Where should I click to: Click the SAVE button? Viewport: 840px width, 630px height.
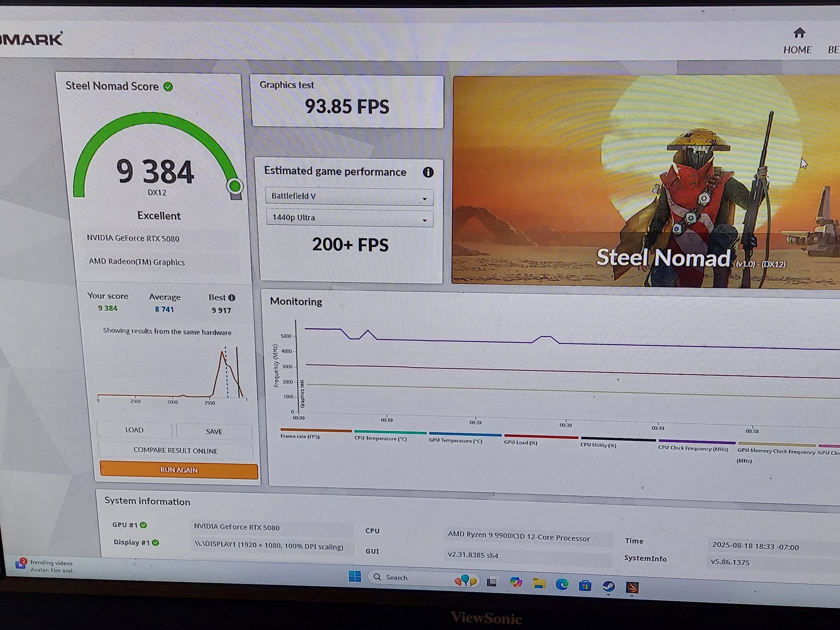[214, 431]
